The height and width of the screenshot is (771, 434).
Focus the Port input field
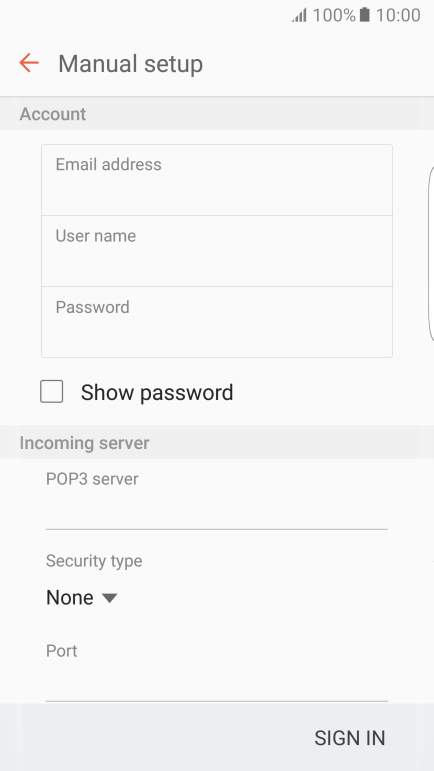click(217, 683)
